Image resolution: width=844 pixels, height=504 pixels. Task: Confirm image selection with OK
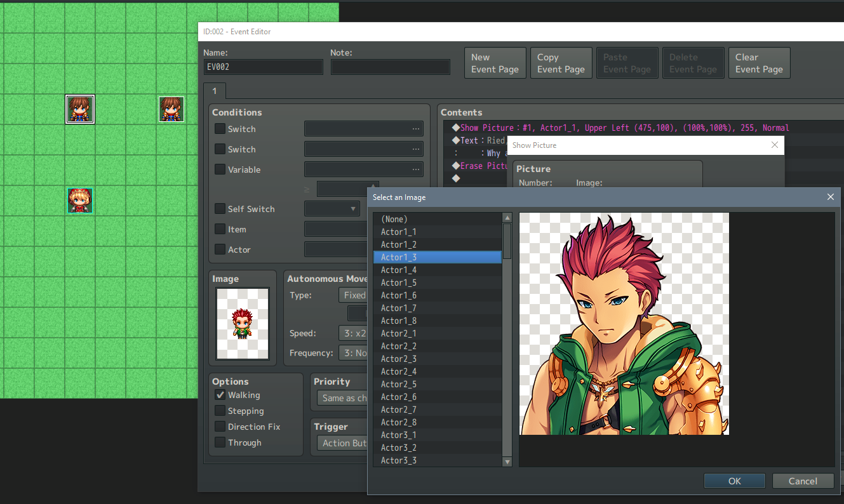[734, 481]
